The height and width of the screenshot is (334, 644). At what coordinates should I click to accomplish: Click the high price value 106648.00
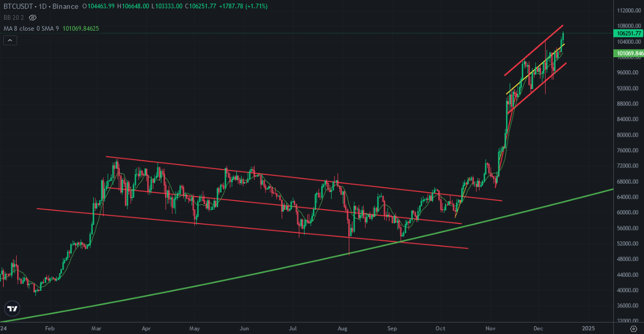[136, 6]
